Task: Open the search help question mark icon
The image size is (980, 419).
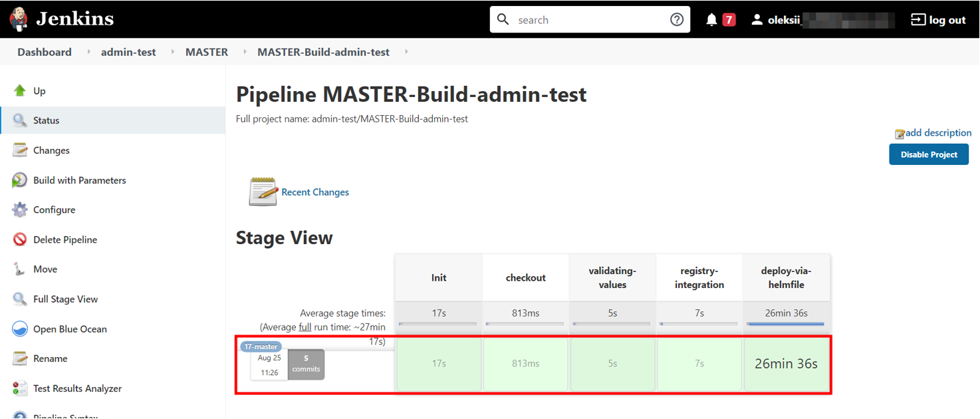Action: pyautogui.click(x=677, y=19)
